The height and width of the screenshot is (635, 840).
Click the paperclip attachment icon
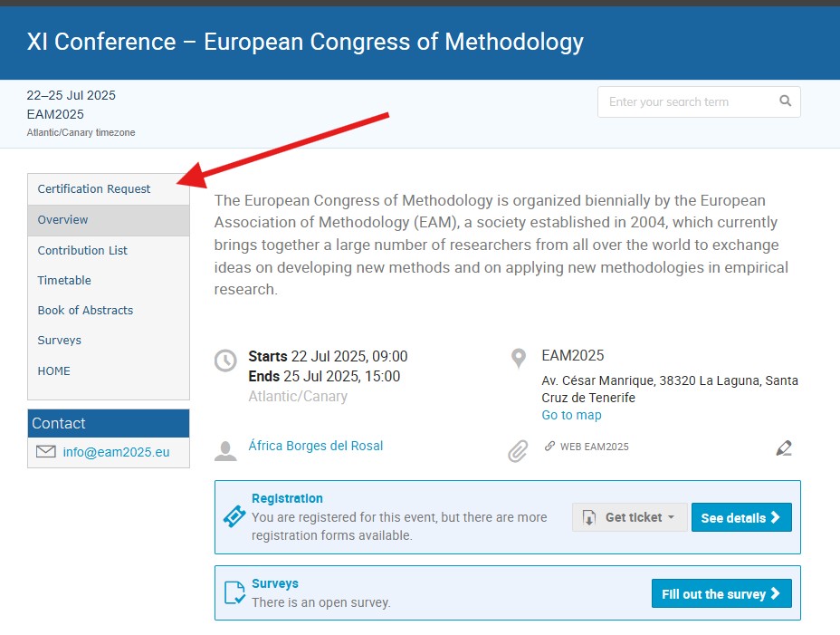pos(518,450)
